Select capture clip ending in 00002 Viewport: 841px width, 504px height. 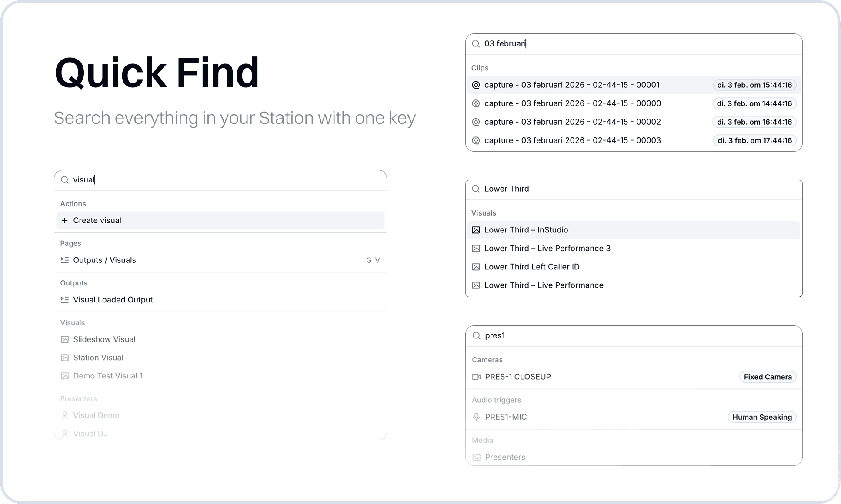[634, 122]
